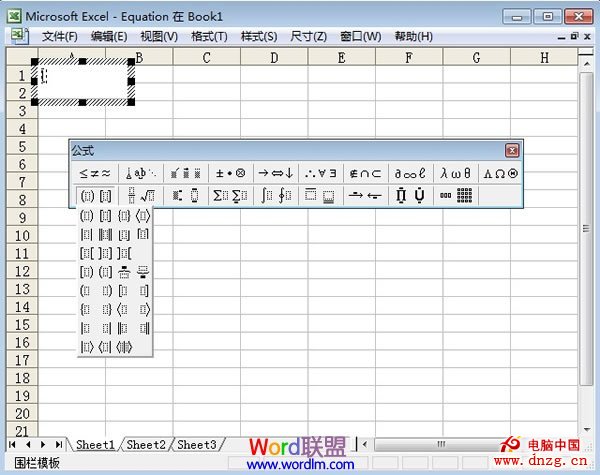
Task: Open relational symbols palette (≤≠≈)
Action: [x=95, y=173]
